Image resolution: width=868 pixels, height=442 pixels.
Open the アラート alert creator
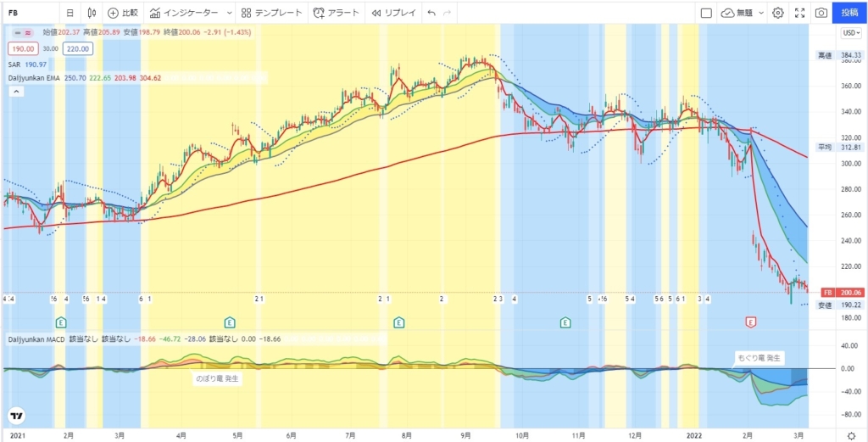[337, 13]
